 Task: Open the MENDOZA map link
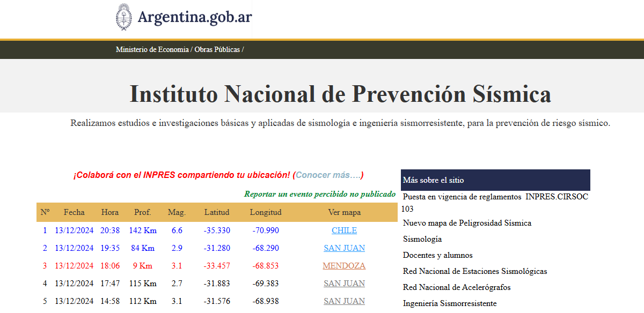pos(344,266)
